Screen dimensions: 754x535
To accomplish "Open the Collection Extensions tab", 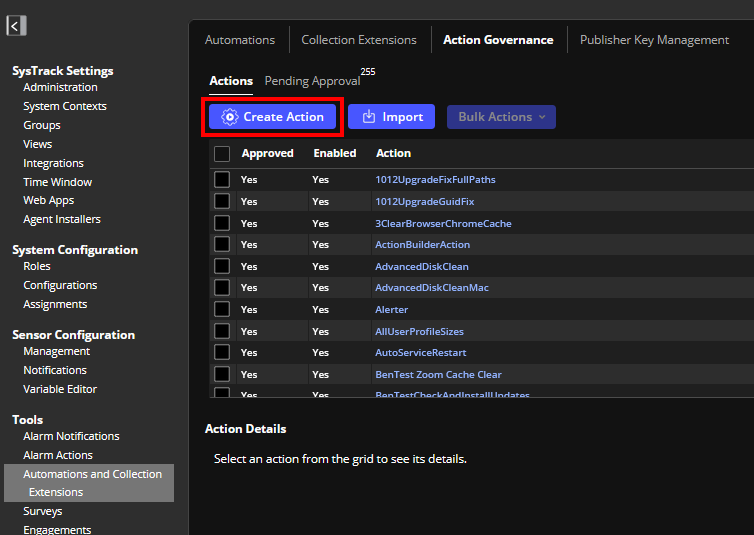I will pyautogui.click(x=358, y=40).
